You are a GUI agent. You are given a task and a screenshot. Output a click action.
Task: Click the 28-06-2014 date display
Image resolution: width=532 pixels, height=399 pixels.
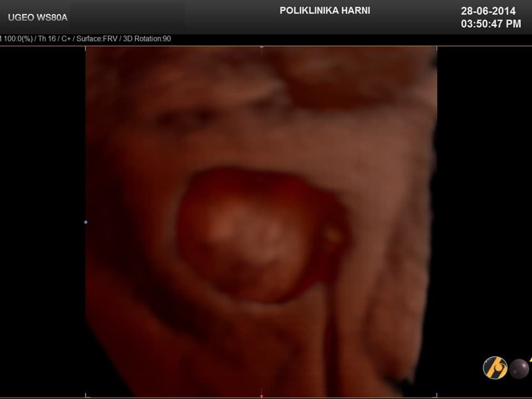point(488,11)
